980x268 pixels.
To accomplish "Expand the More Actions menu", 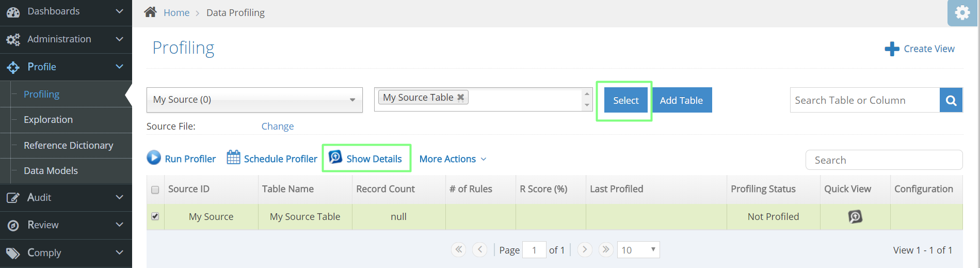I will 453,159.
